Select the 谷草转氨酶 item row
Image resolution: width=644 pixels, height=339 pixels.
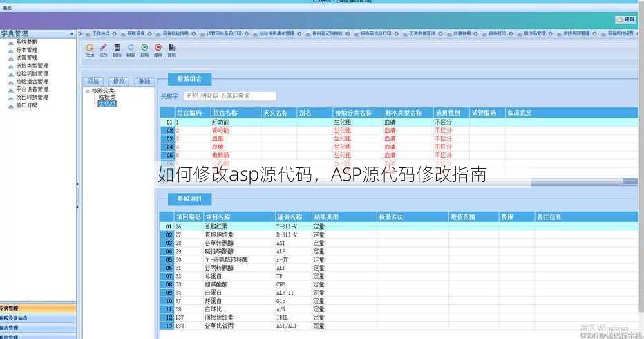click(399, 243)
